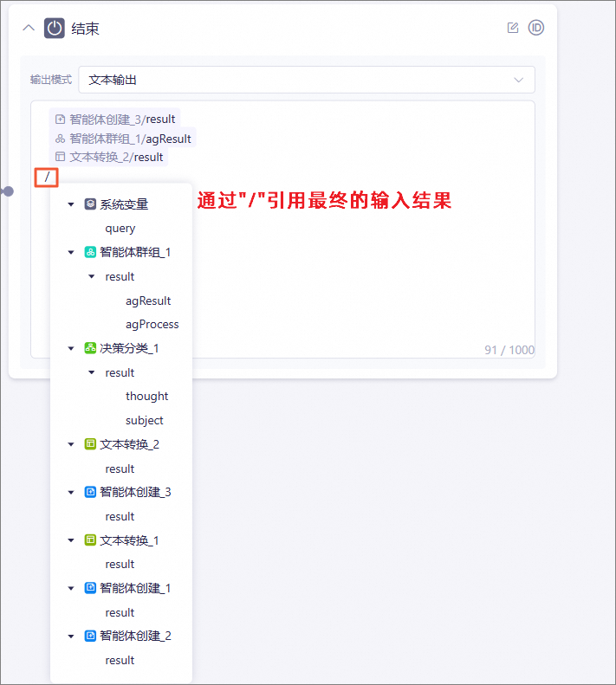Click the 智能体群组_1 group icon
Image resolution: width=616 pixels, height=685 pixels.
(x=90, y=252)
